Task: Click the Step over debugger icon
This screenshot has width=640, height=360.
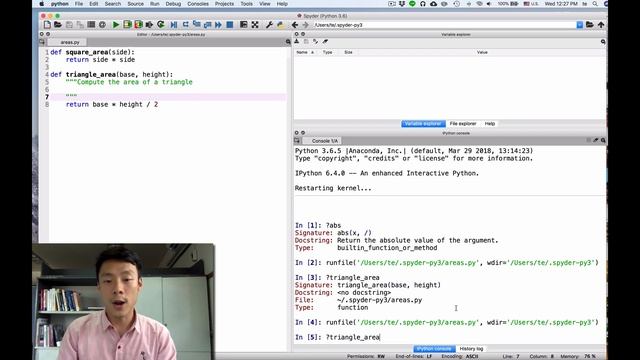Action: [185, 25]
